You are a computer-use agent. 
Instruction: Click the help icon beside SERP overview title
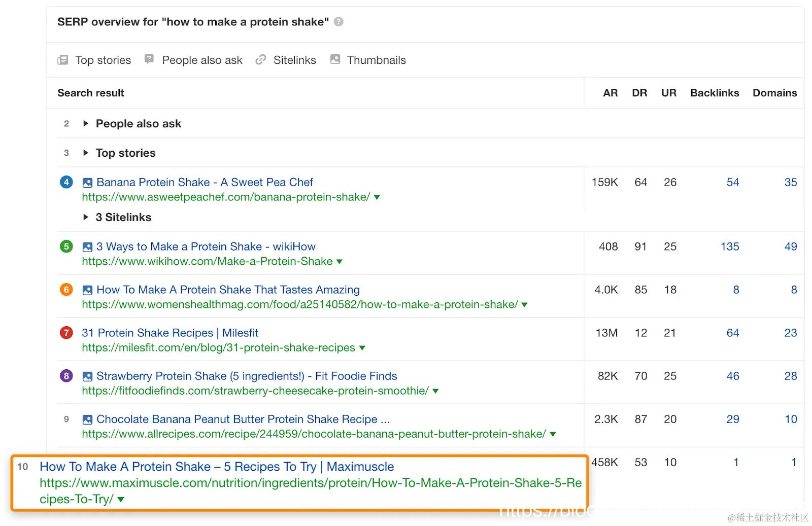339,22
